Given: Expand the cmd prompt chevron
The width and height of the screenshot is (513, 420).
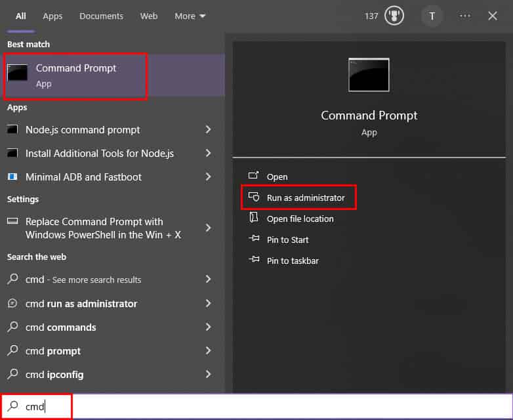Looking at the screenshot, I should [x=208, y=350].
